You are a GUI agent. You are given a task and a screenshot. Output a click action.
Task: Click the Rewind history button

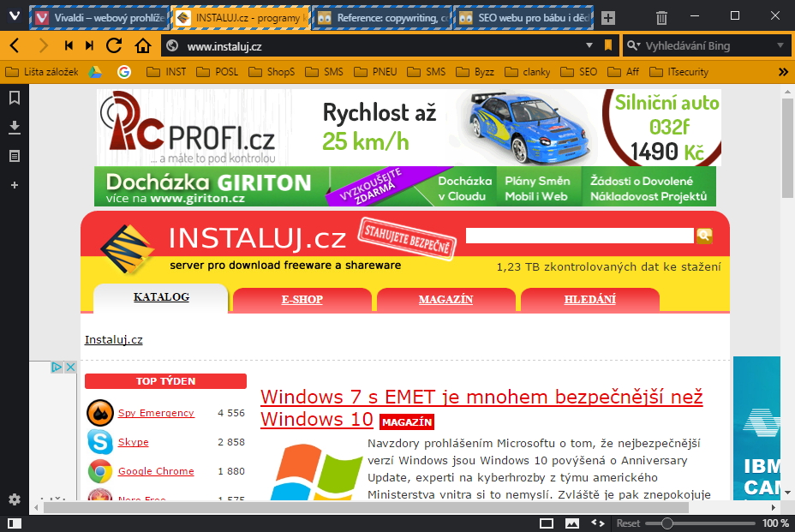pos(69,45)
